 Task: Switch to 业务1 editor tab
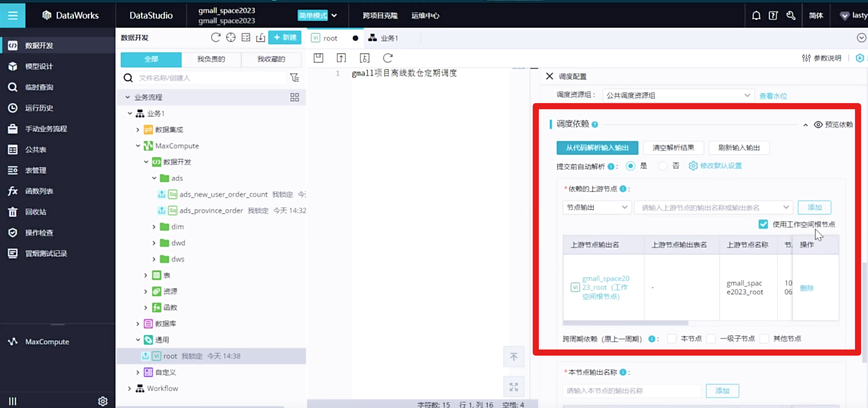click(383, 38)
